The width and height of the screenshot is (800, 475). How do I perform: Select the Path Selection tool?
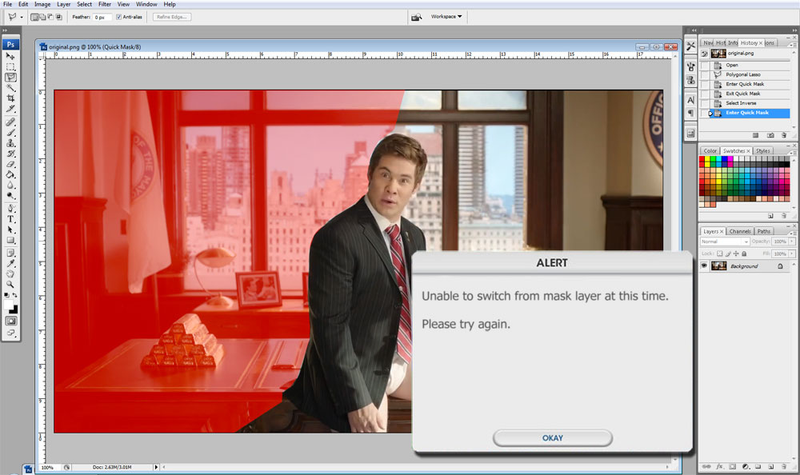click(11, 230)
